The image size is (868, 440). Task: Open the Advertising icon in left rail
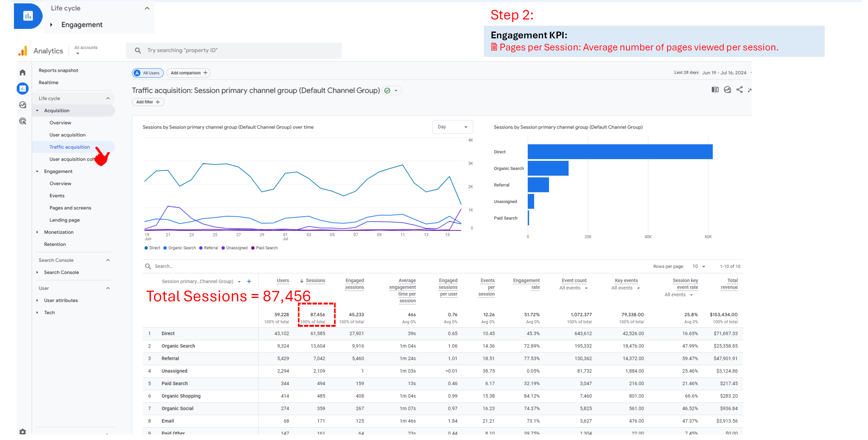[23, 121]
